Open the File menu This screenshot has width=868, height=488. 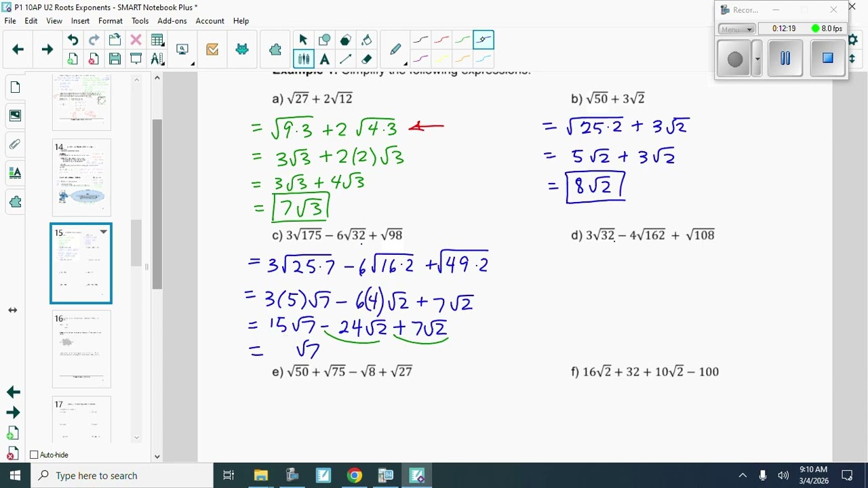click(x=10, y=21)
